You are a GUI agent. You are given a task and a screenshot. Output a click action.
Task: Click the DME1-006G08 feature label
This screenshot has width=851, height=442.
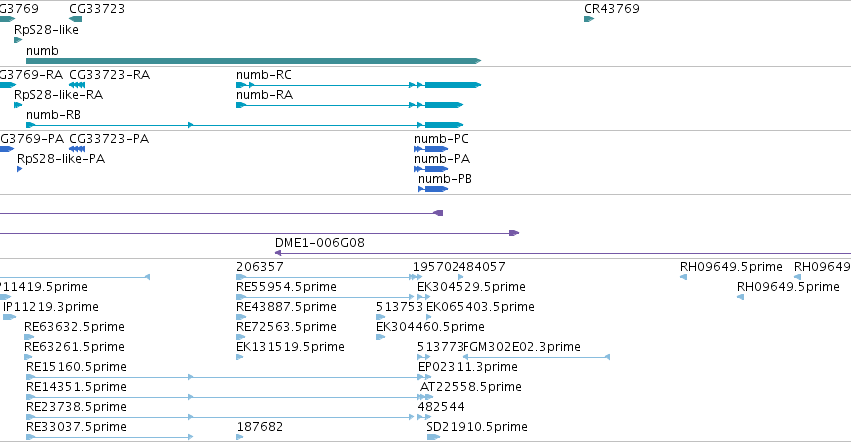(x=320, y=243)
